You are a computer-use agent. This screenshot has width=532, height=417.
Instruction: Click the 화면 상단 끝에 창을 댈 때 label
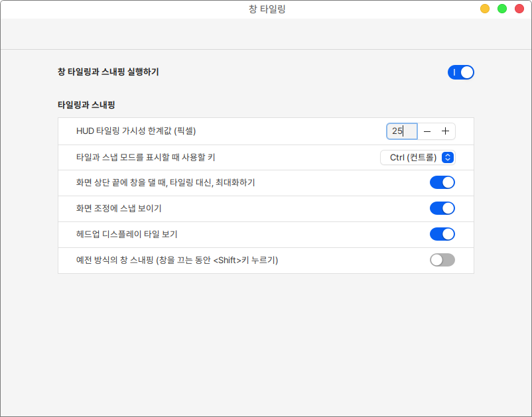click(x=165, y=182)
